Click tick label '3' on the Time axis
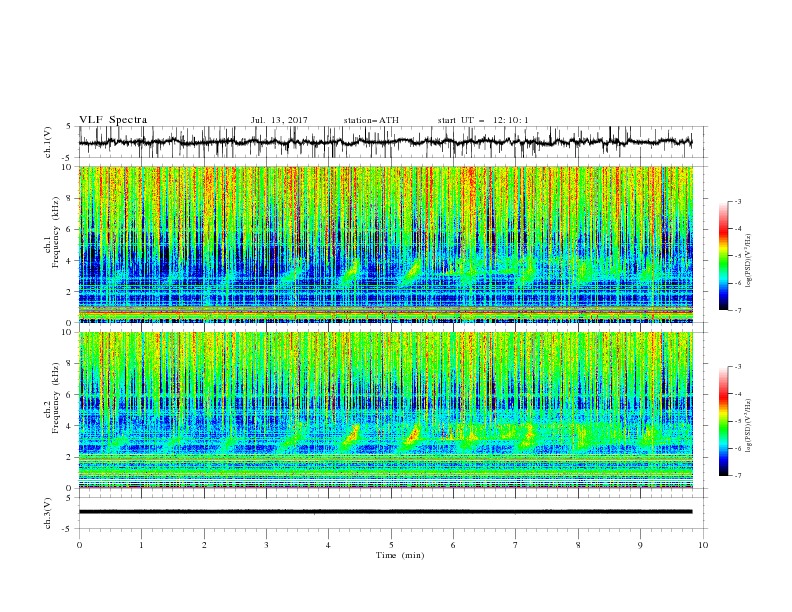 click(266, 545)
